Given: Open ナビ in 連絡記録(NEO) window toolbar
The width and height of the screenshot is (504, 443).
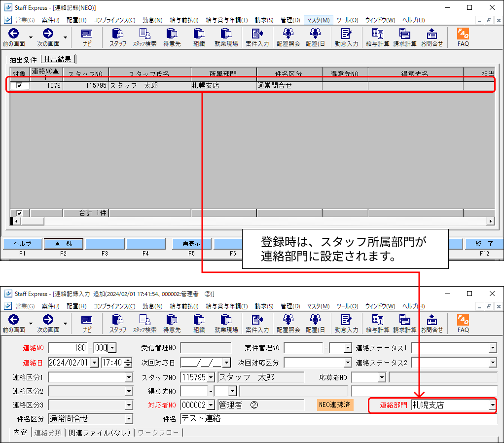Looking at the screenshot, I should click(x=87, y=37).
